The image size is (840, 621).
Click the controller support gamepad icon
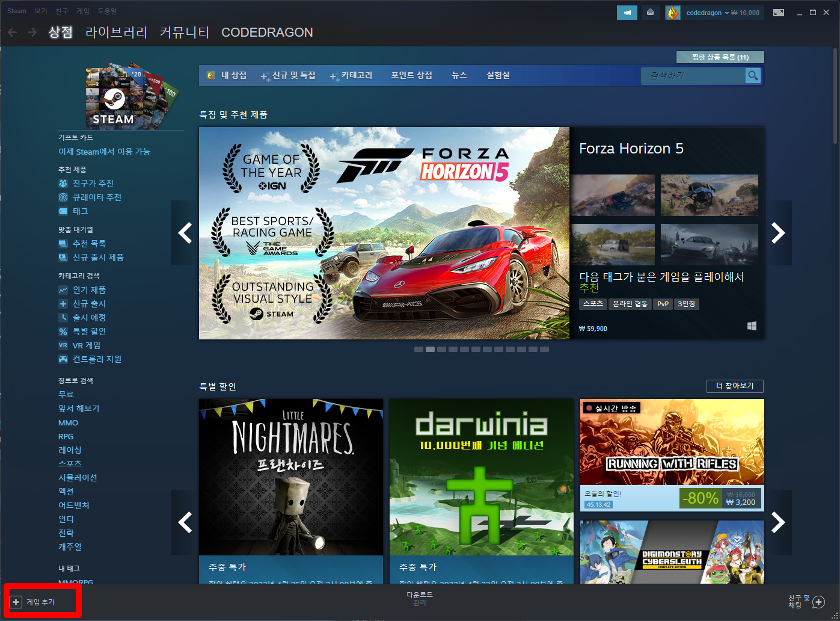pyautogui.click(x=63, y=359)
